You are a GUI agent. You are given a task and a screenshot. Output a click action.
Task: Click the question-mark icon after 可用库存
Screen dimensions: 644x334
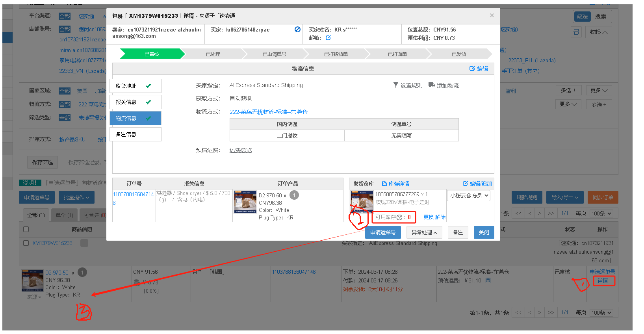click(399, 217)
